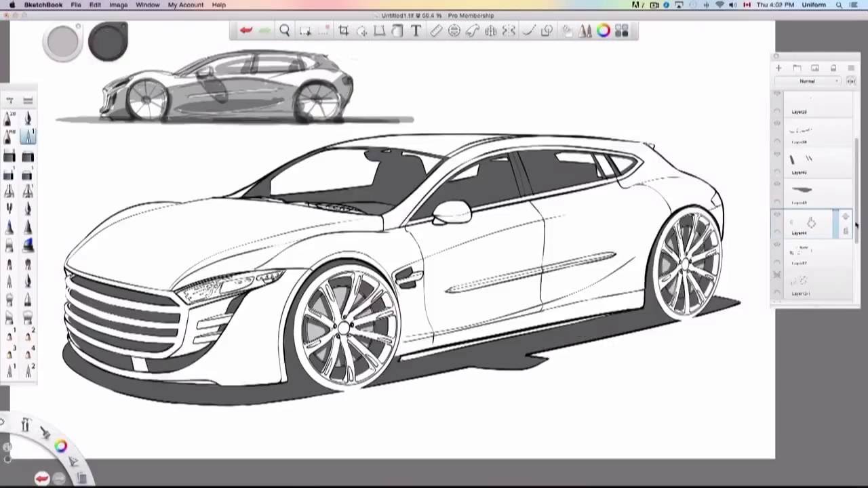Add a new layer with plus icon
The height and width of the screenshot is (488, 868).
(778, 68)
